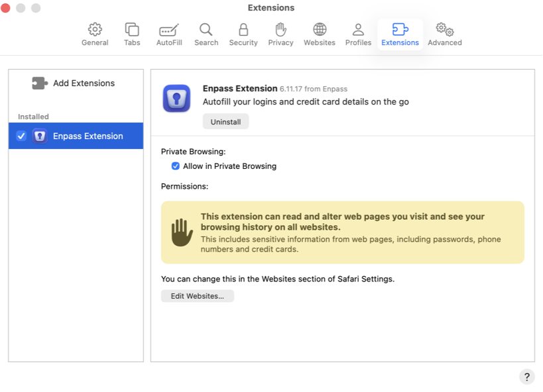Viewport: 543px width, 392px height.
Task: Select the Extensions settings tab
Action: pyautogui.click(x=400, y=34)
